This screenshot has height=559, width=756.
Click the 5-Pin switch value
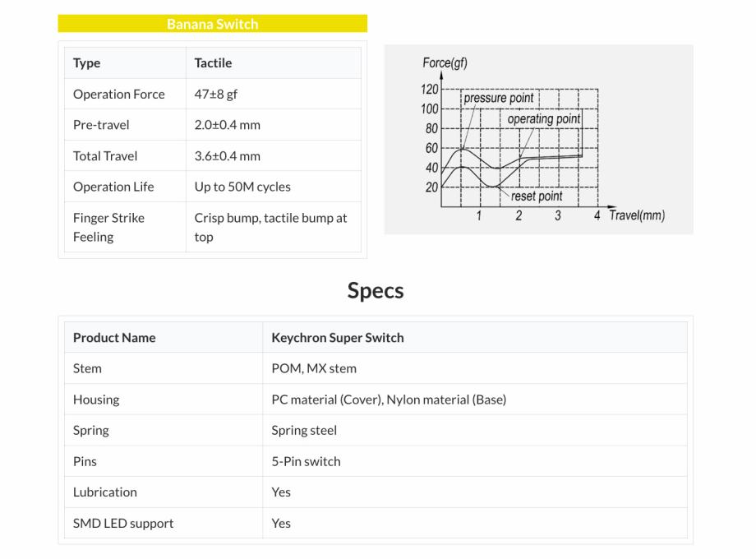tap(306, 461)
